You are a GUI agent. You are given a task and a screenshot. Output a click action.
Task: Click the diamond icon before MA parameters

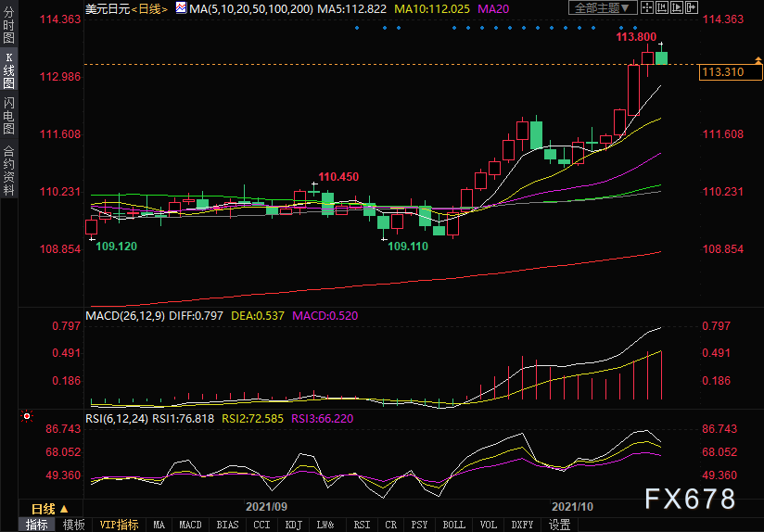[183, 8]
